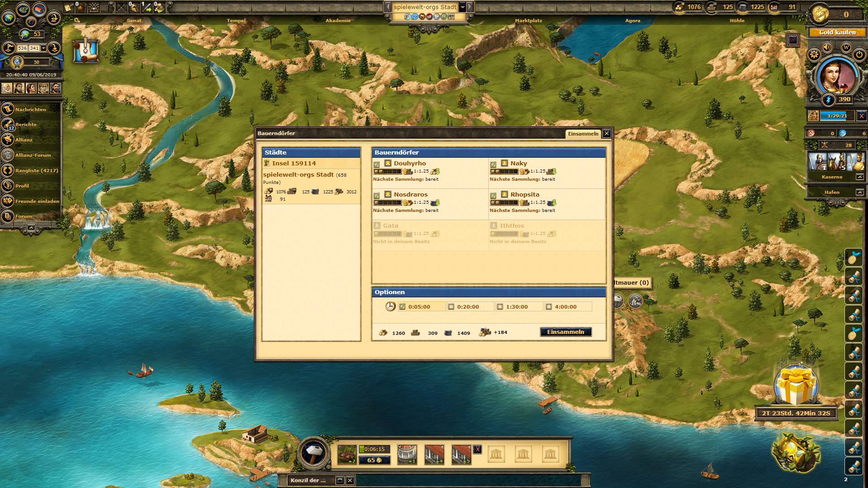This screenshot has width=868, height=488.
Task: Click the first advisor portrait
Action: [7, 88]
